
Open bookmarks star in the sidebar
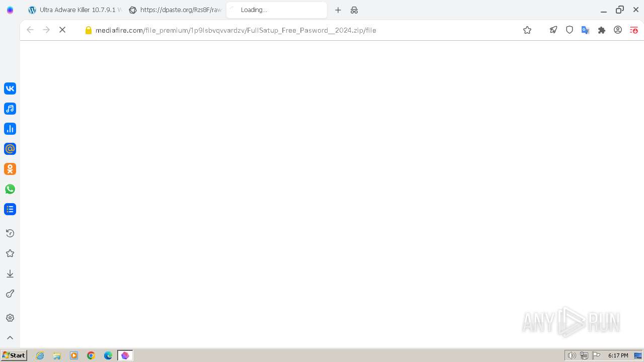10,253
